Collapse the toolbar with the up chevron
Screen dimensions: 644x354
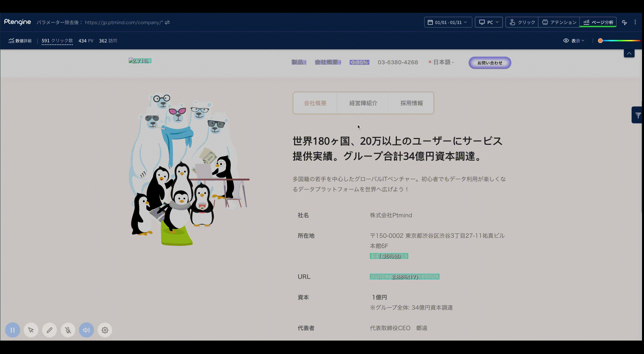tap(629, 53)
